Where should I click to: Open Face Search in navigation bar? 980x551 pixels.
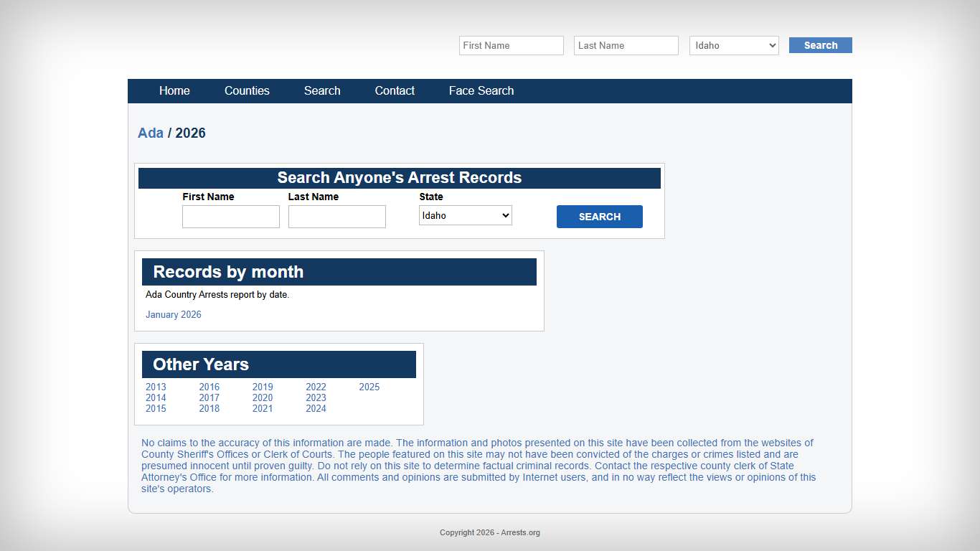tap(481, 90)
